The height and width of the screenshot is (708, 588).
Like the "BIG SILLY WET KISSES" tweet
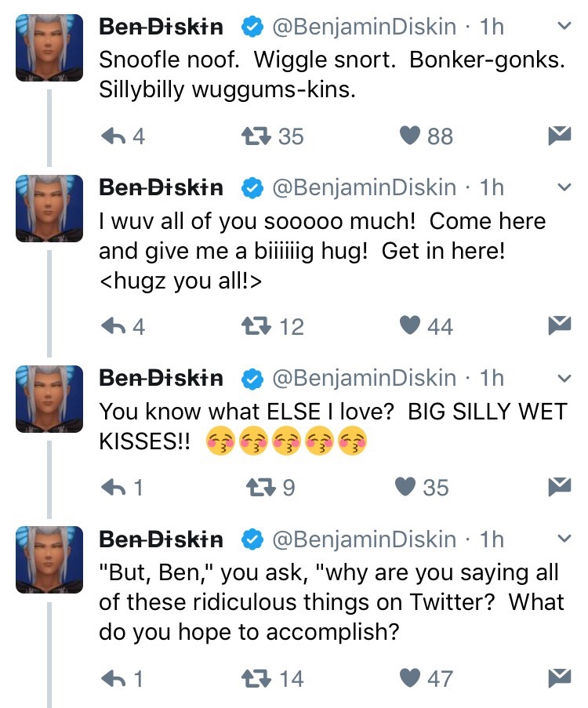[x=406, y=488]
